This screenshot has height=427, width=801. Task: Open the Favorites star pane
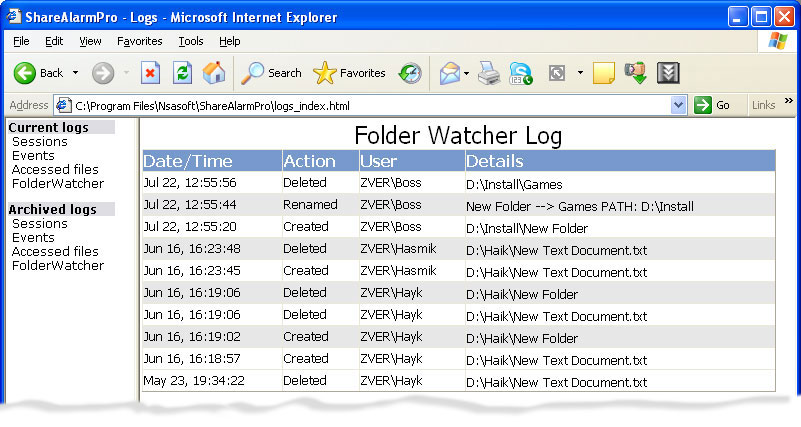click(x=349, y=73)
